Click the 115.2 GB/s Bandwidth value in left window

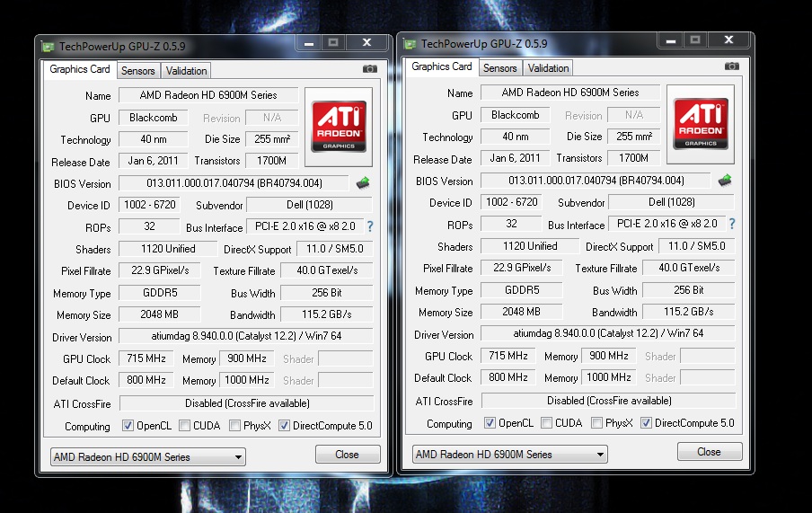(327, 314)
